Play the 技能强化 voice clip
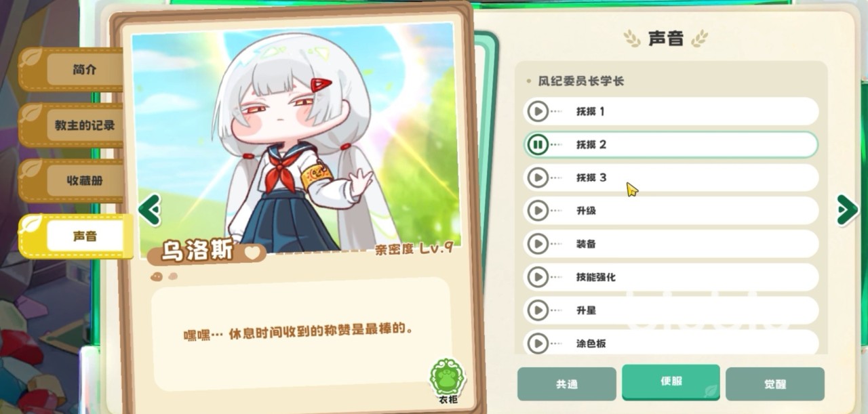Viewport: 868px width, 414px height. pos(538,277)
